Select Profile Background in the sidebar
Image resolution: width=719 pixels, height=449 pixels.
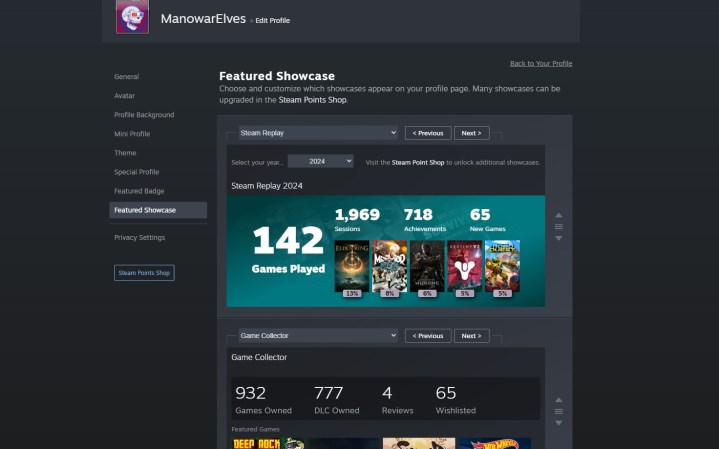click(x=144, y=115)
